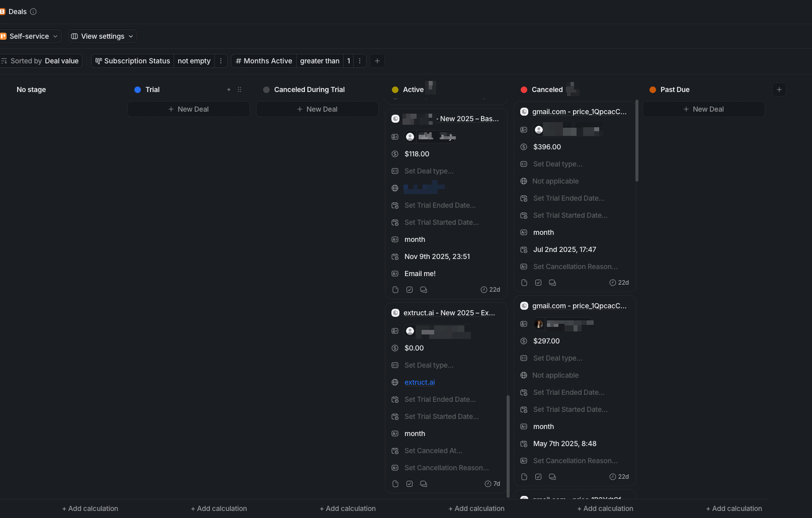Add a new filter with plus icon

coord(377,61)
